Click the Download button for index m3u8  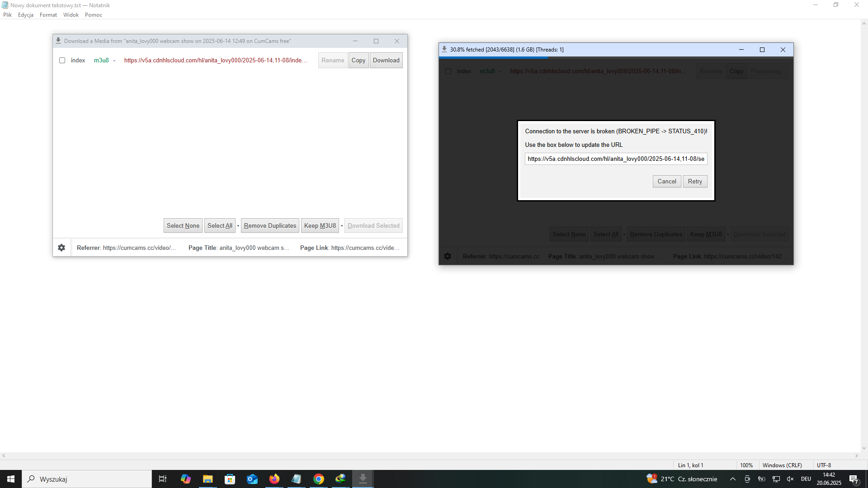point(386,61)
